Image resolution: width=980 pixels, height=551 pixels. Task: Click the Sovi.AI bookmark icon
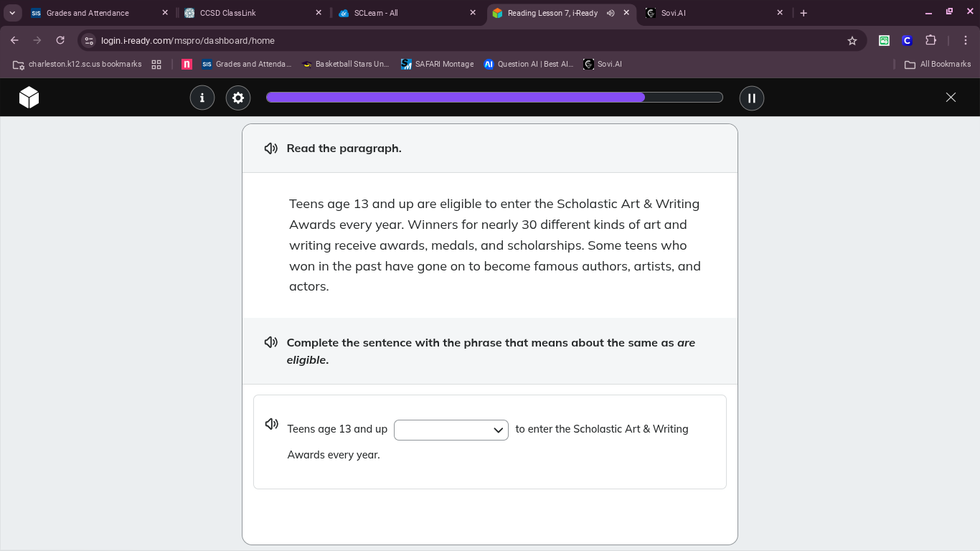point(589,64)
